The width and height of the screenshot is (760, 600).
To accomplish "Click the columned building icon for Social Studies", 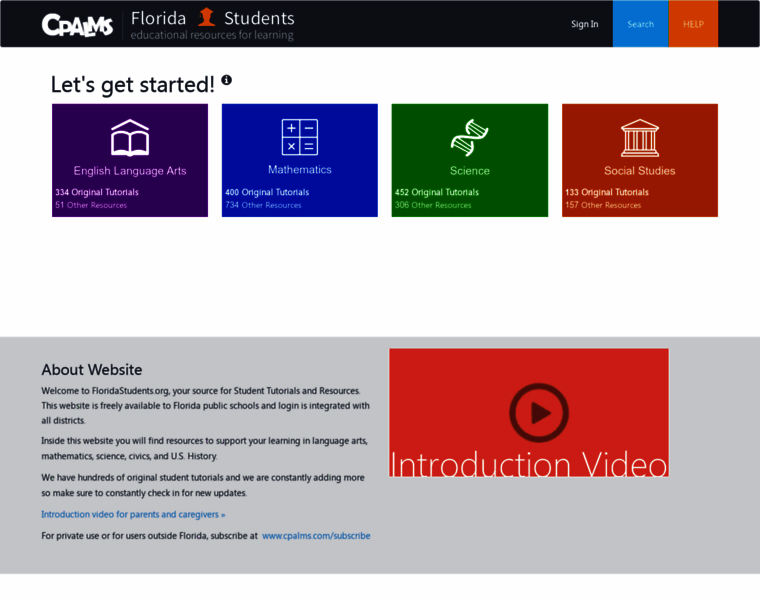I will [x=640, y=138].
